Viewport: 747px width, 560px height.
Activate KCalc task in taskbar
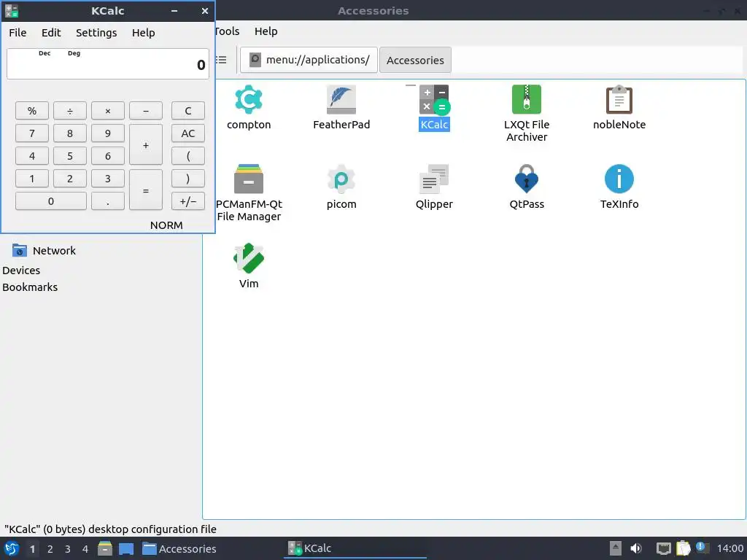(x=355, y=548)
